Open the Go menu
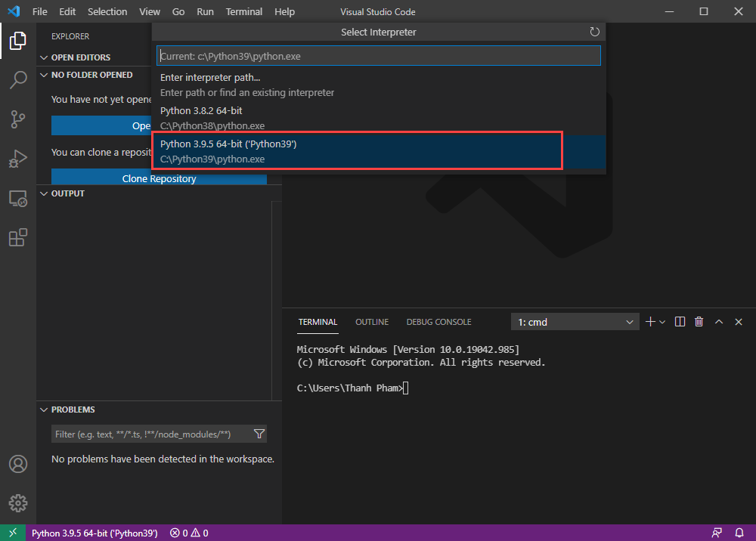The image size is (756, 541). point(178,11)
